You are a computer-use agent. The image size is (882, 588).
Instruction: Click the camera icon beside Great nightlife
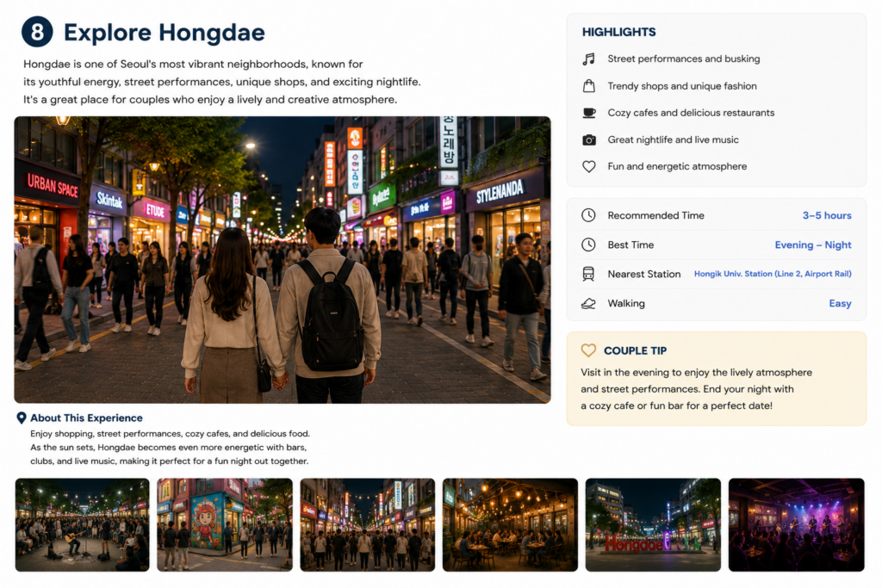[588, 140]
